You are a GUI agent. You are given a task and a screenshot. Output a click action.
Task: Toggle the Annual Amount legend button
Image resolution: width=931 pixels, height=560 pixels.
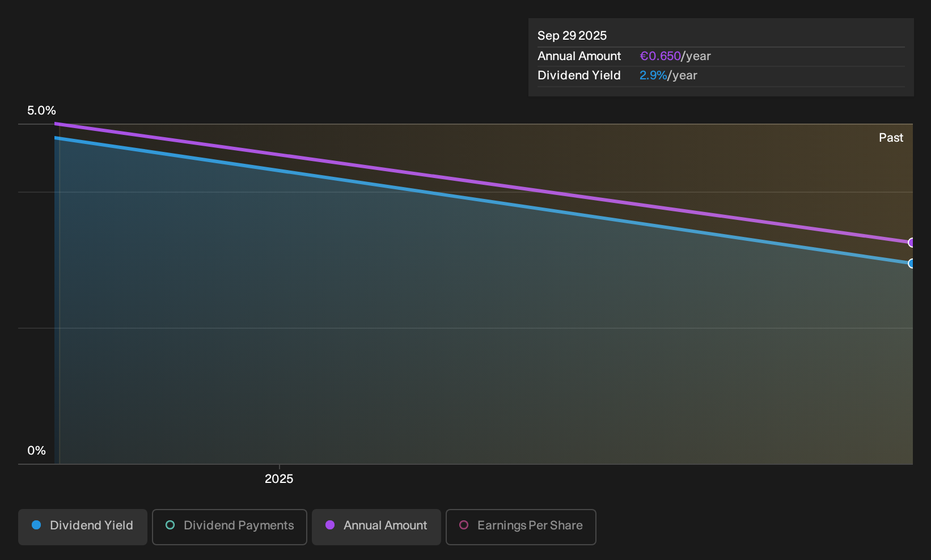click(376, 527)
